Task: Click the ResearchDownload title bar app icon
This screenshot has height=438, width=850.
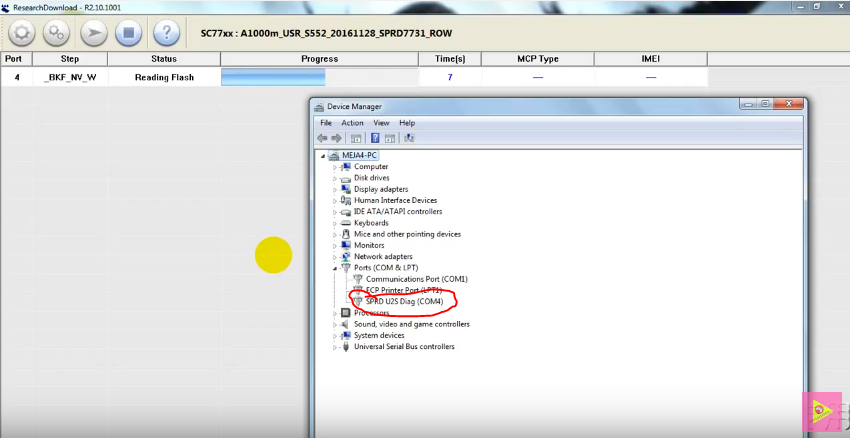Action: click(x=5, y=8)
